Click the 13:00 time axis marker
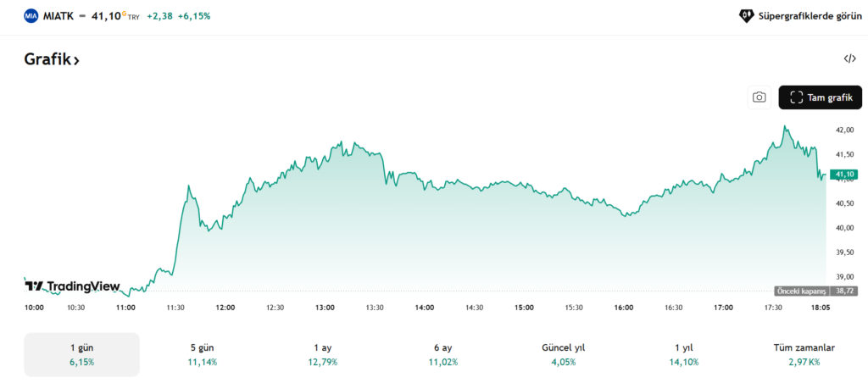 pyautogui.click(x=325, y=308)
